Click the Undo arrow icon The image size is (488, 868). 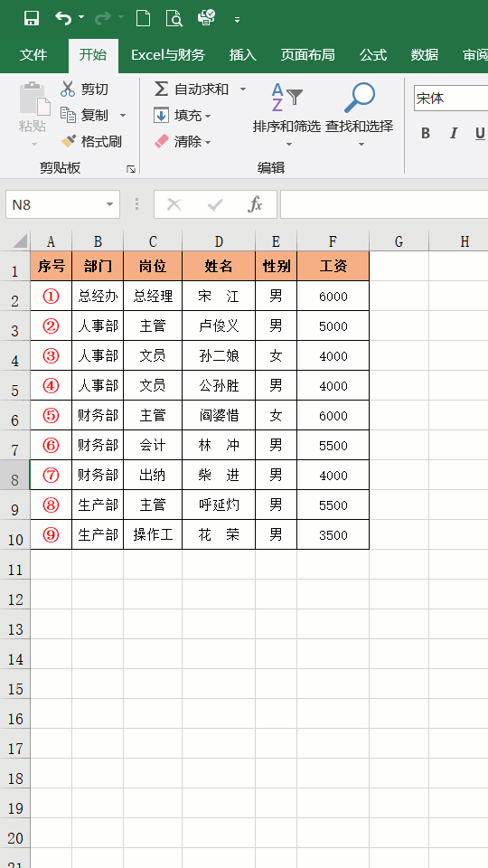point(63,18)
